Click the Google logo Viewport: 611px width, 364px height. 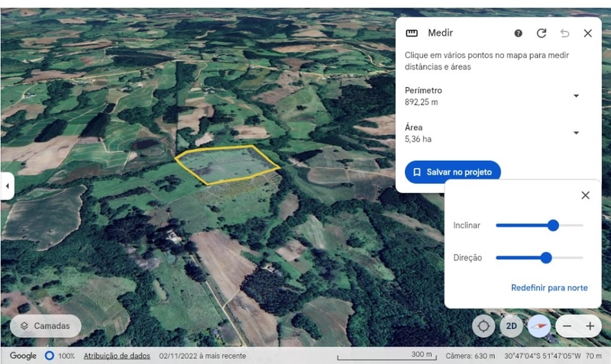coord(23,356)
